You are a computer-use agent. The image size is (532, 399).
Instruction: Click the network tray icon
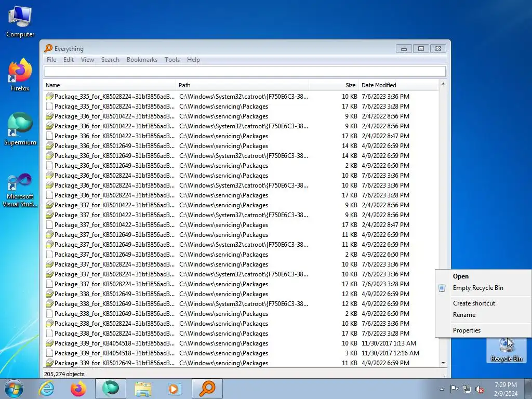(467, 389)
